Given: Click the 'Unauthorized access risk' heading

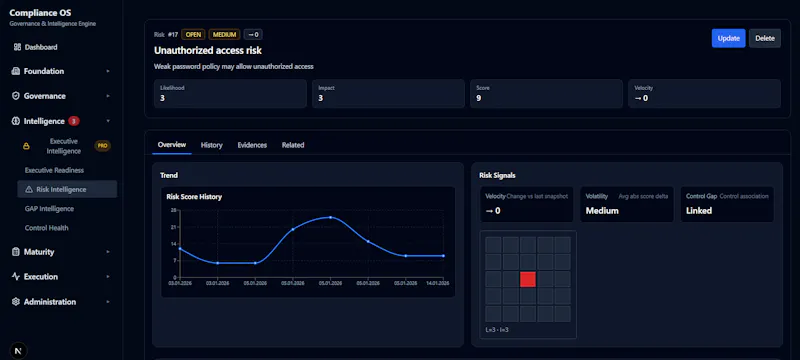Looking at the screenshot, I should pos(208,50).
